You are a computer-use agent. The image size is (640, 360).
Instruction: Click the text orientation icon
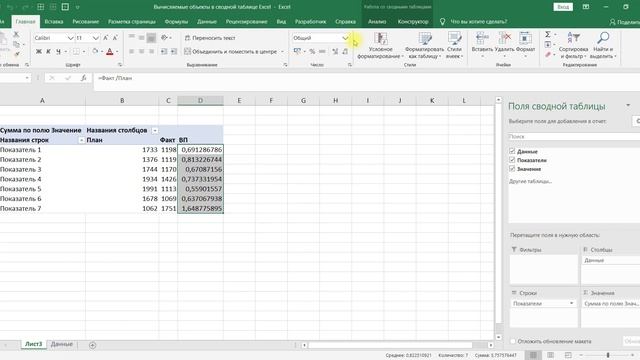[x=164, y=38]
